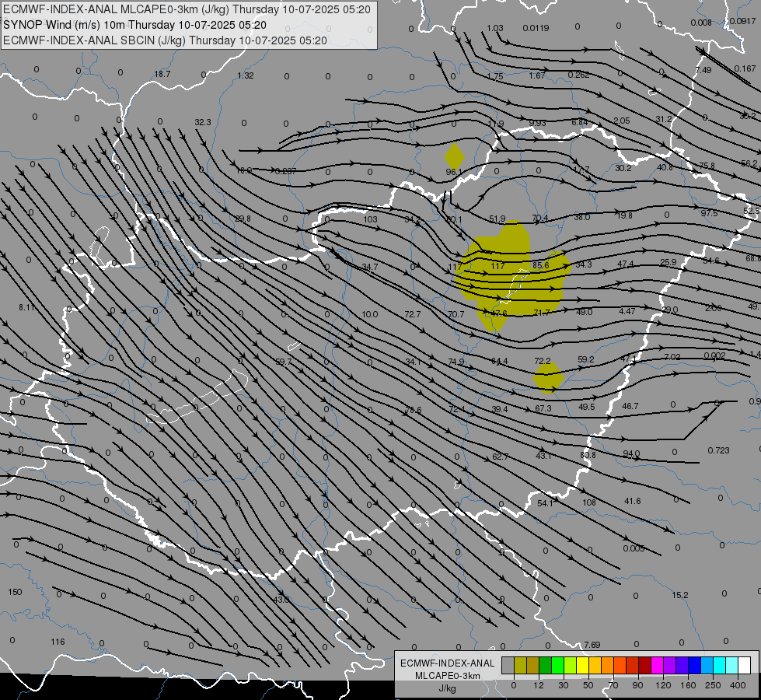Click the SYNOP Wind 10m title line
761x700 pixels.
pyautogui.click(x=135, y=25)
